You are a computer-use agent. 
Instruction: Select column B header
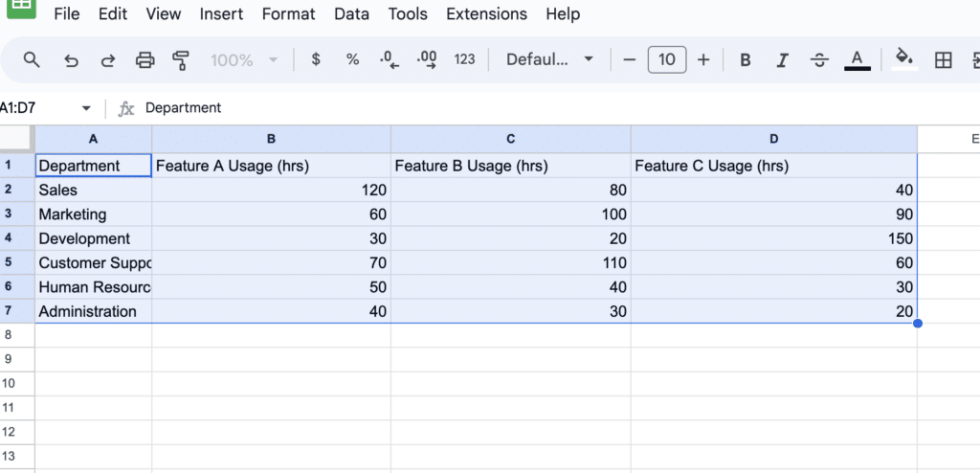(271, 140)
